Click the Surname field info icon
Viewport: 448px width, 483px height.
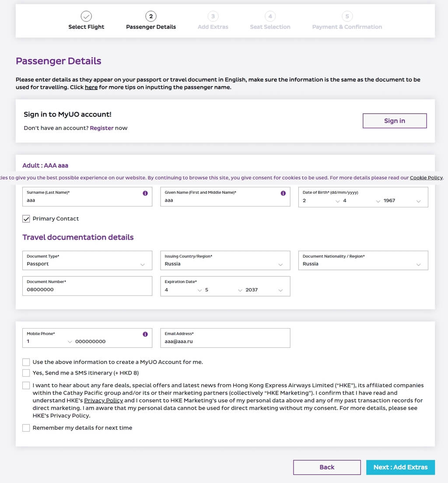(x=145, y=193)
